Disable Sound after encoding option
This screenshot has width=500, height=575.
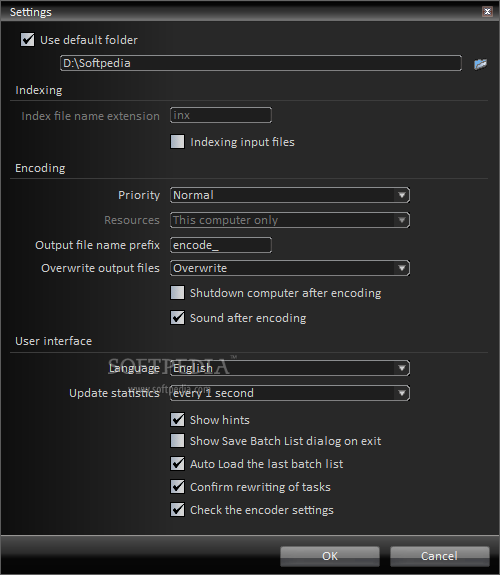pyautogui.click(x=178, y=318)
